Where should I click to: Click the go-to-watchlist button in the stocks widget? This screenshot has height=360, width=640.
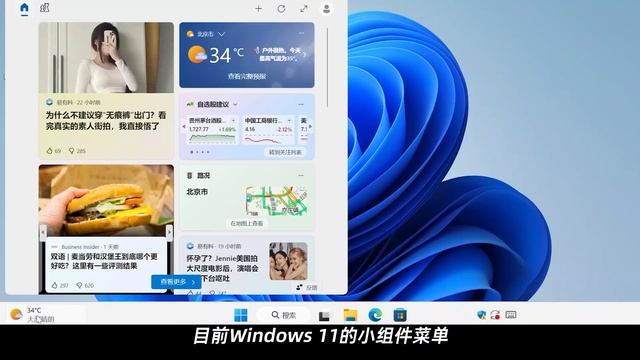[x=285, y=152]
